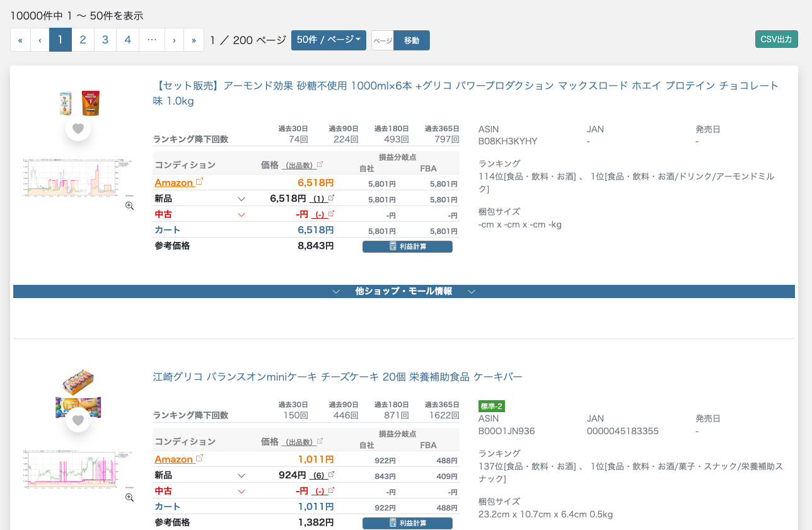Viewport: 812px width, 530px height.
Task: Click カート price 1,011円
Action: (x=316, y=507)
